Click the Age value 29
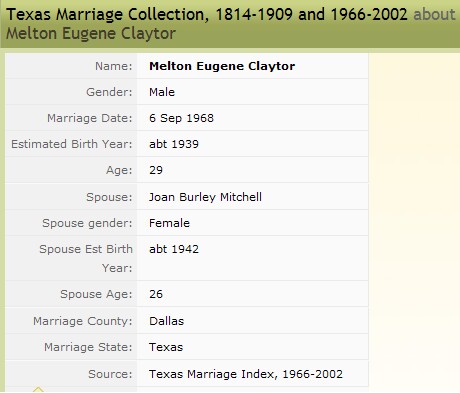Image resolution: width=460 pixels, height=393 pixels. click(x=156, y=170)
